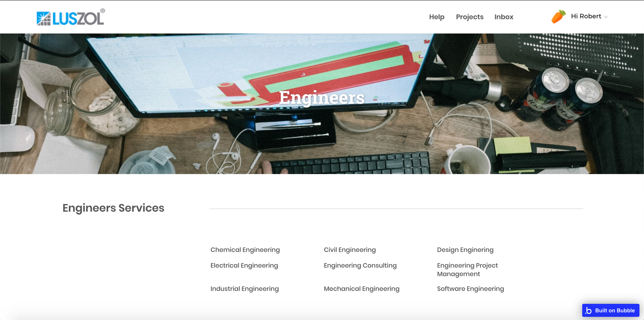Open the Inbox navigation item

click(x=504, y=17)
